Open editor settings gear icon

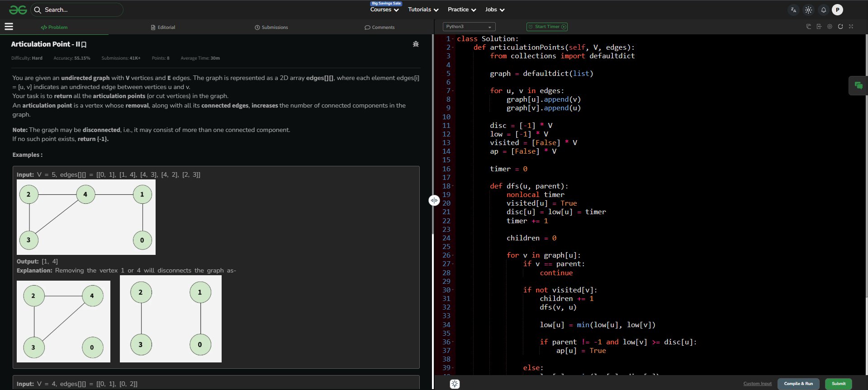pos(830,27)
